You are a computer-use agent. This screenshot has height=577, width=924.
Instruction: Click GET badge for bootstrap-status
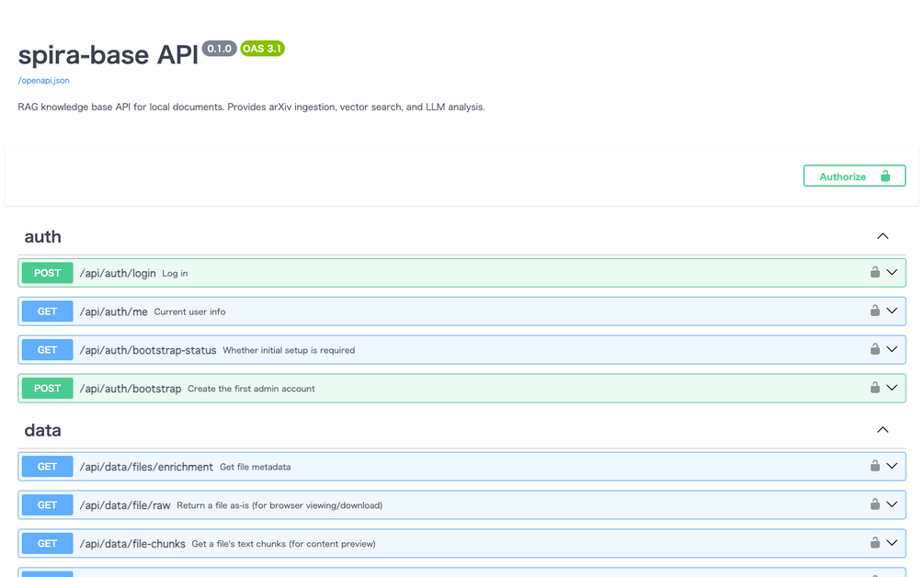(x=47, y=350)
